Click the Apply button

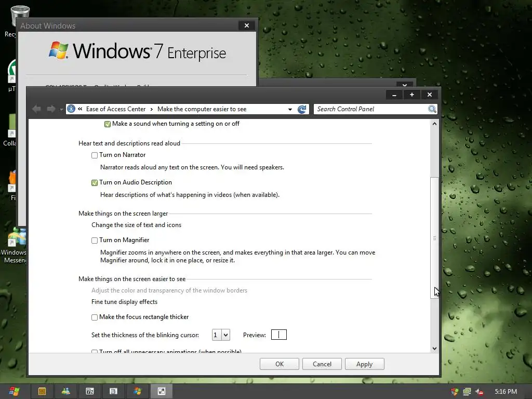point(364,364)
